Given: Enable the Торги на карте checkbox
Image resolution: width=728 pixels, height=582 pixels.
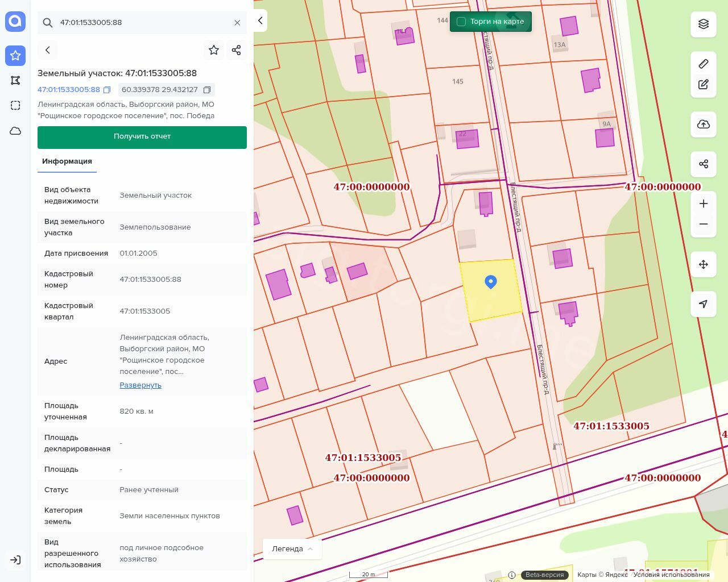Looking at the screenshot, I should [461, 22].
